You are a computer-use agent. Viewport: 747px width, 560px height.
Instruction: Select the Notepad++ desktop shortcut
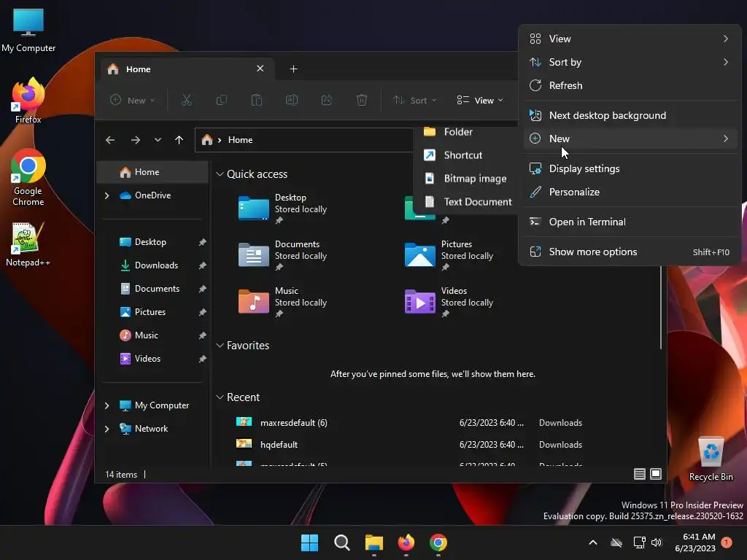28,244
